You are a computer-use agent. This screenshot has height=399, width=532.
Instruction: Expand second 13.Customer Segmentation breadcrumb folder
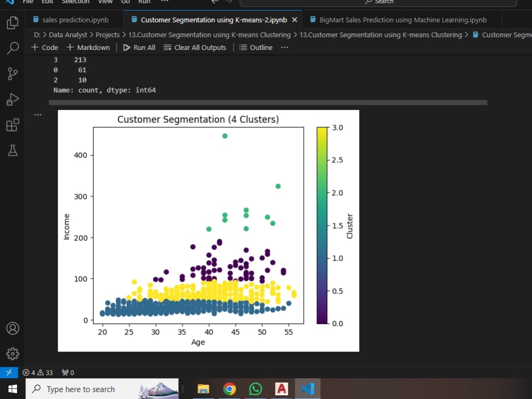tap(381, 35)
